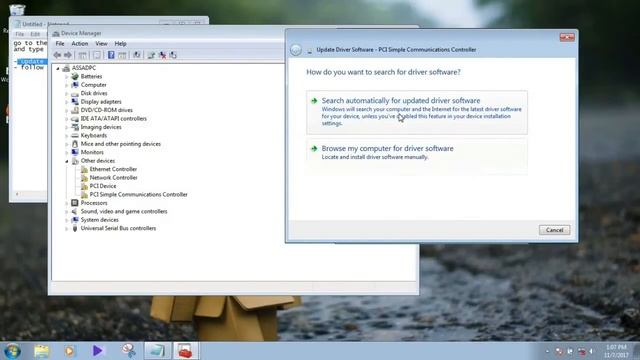
Task: Expand the Batteries node
Action: pyautogui.click(x=67, y=76)
